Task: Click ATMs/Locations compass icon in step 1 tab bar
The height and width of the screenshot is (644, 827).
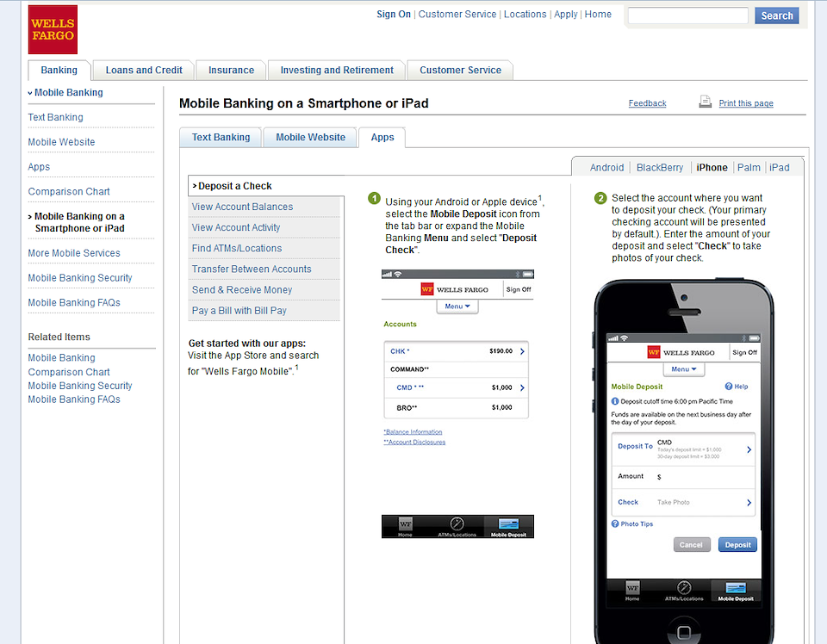Action: (x=457, y=523)
